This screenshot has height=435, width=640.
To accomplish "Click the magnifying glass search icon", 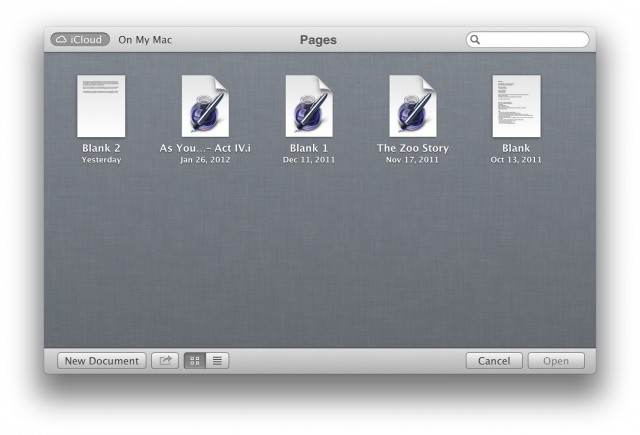I will [x=476, y=40].
